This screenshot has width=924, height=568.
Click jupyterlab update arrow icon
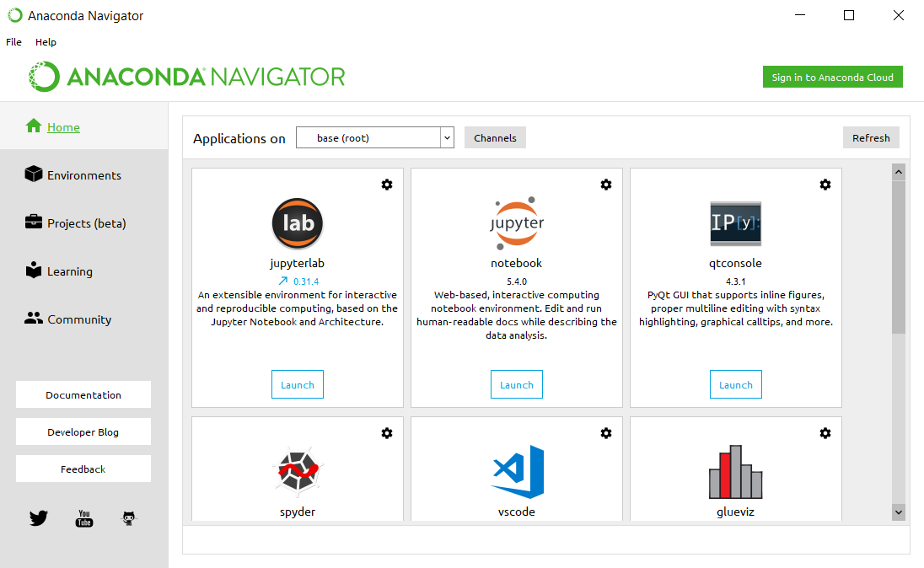283,281
